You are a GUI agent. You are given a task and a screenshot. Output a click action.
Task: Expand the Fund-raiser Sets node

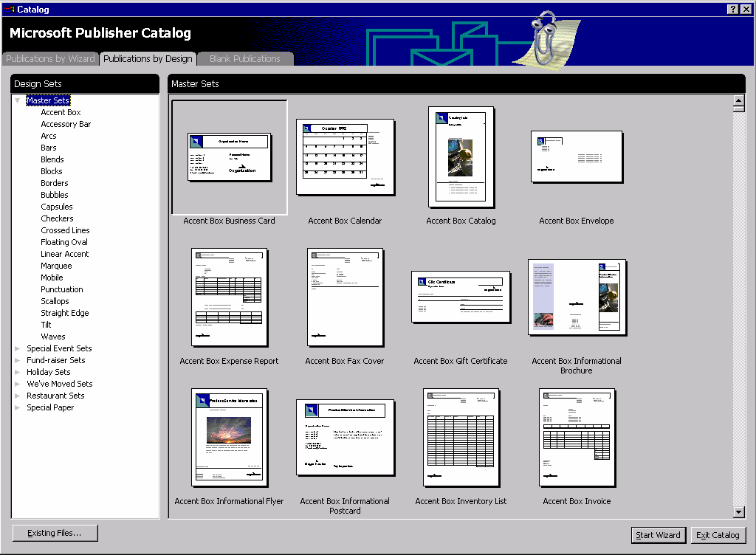coord(18,360)
